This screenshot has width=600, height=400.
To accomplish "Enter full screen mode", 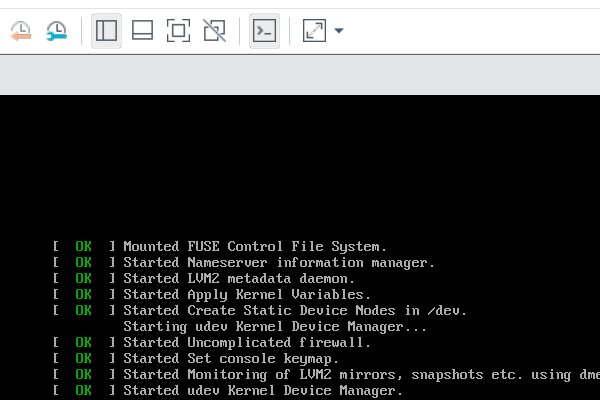I will click(x=178, y=31).
